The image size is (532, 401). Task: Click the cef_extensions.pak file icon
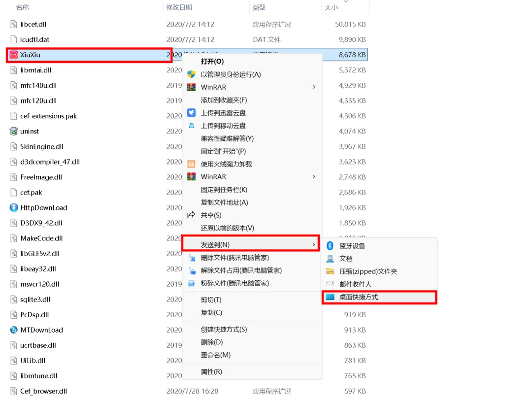click(x=14, y=116)
